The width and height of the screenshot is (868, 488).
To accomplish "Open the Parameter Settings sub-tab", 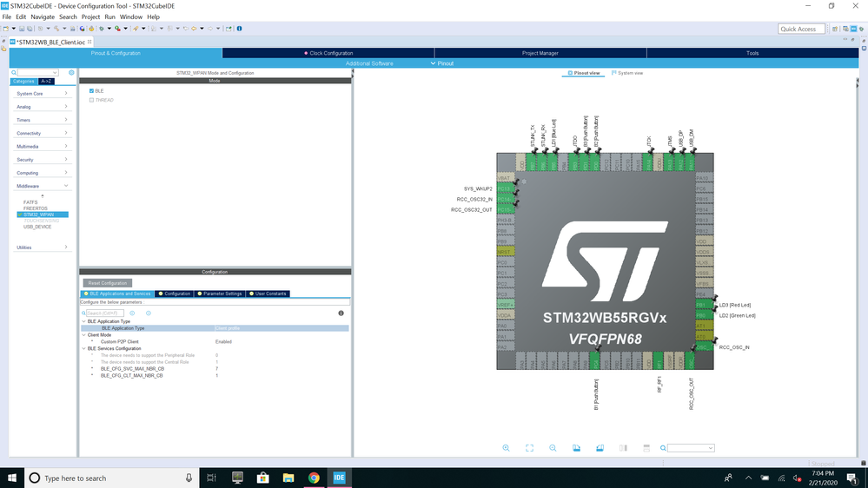I will click(x=220, y=293).
